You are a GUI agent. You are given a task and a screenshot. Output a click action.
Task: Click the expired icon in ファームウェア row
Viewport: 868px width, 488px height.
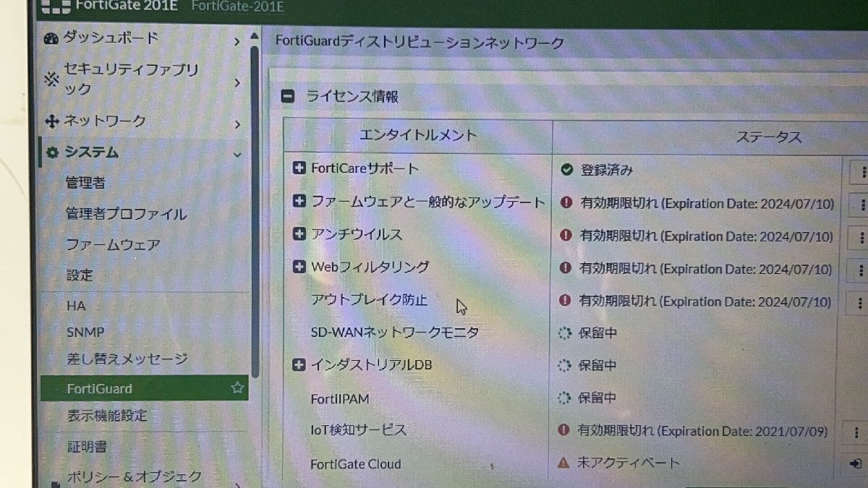tap(566, 203)
